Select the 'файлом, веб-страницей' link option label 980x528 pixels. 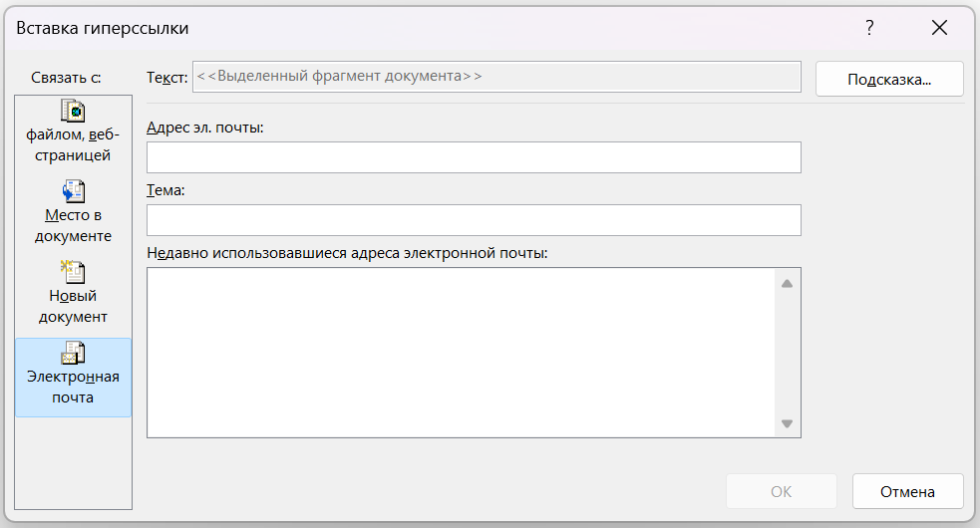pos(73,145)
